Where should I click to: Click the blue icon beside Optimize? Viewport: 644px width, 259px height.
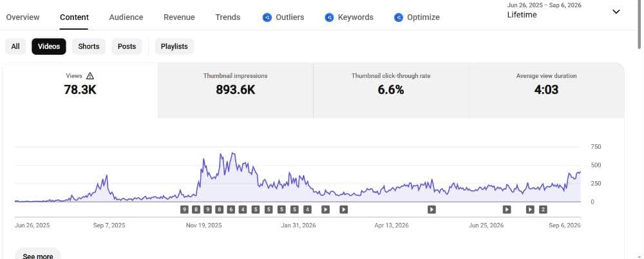coord(399,17)
